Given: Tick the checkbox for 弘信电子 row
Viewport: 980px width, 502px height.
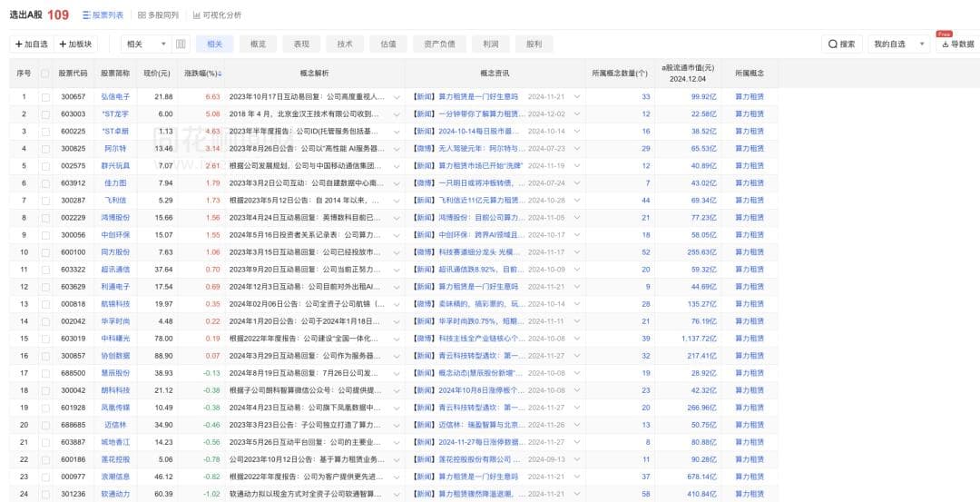Looking at the screenshot, I should click(x=45, y=96).
